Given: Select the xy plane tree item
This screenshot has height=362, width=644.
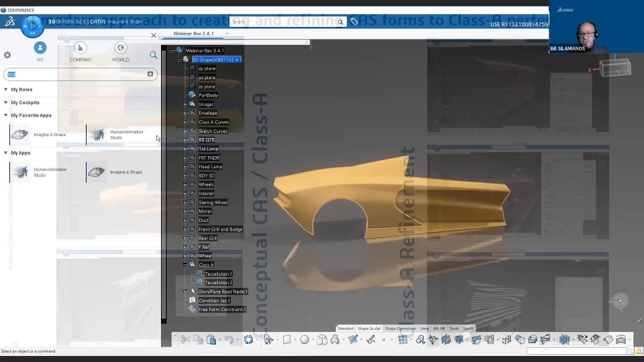Looking at the screenshot, I should [207, 68].
